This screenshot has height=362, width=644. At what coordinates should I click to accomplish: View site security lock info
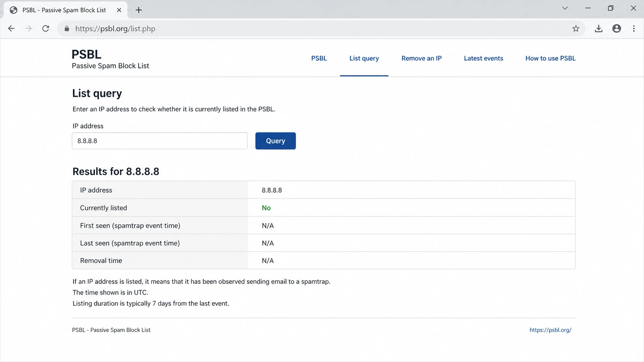(67, 28)
